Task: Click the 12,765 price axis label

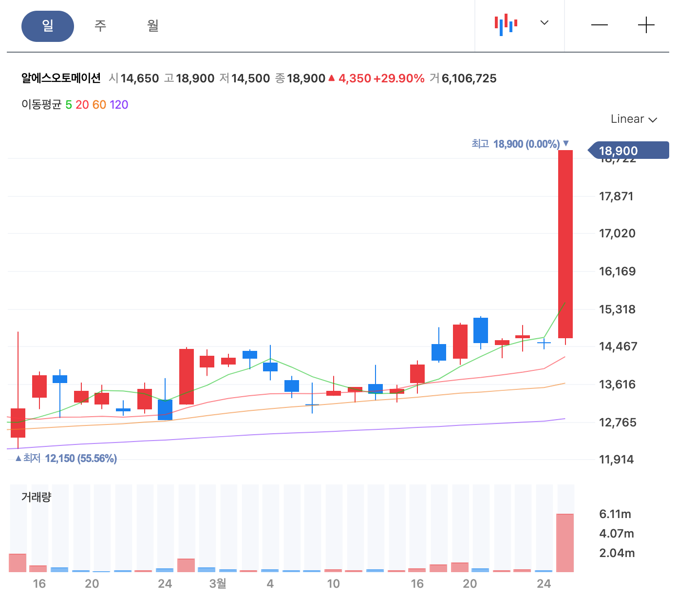Action: (618, 423)
